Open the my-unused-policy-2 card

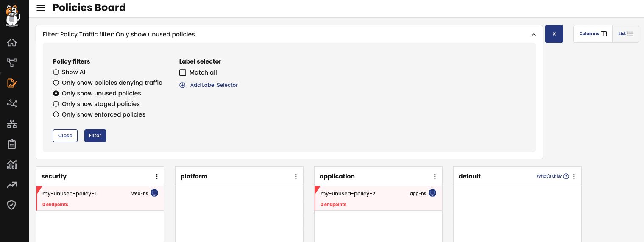coord(378,198)
